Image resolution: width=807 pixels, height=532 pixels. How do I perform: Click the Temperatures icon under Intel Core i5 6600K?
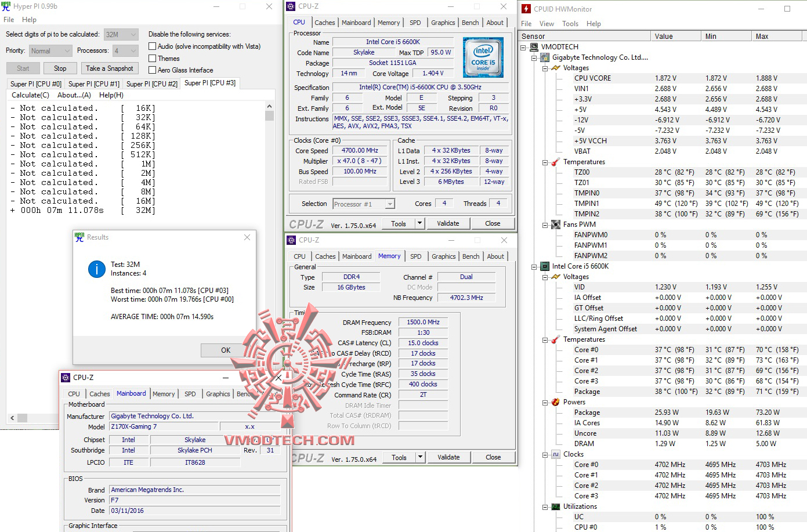[556, 339]
